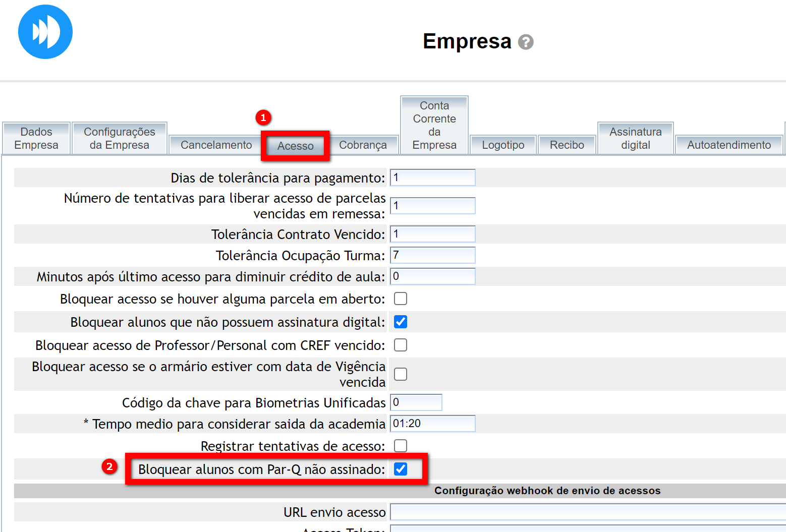Uncheck block students without assinatura digital
This screenshot has width=786, height=532.
click(x=401, y=322)
